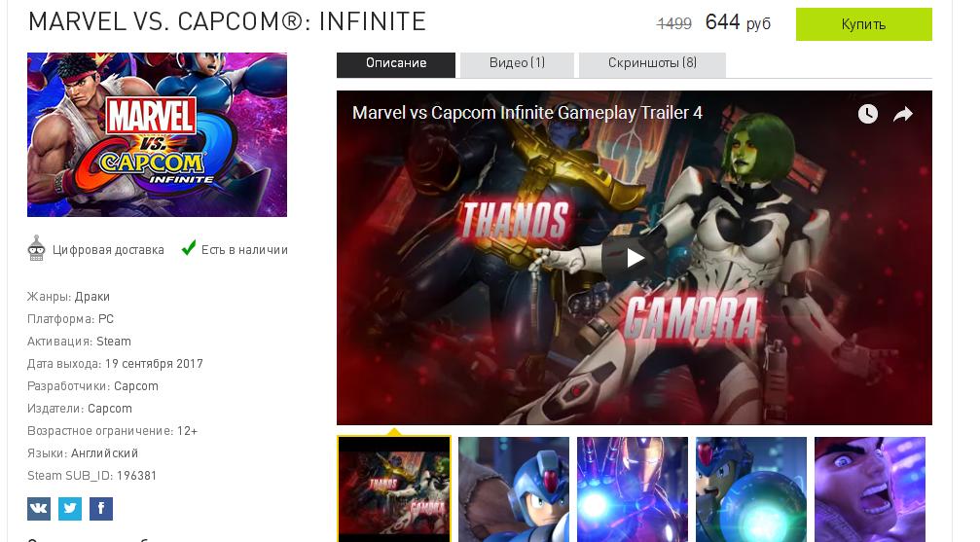This screenshot has height=542, width=980.
Task: Switch to the Видео (1) tab
Action: coord(517,64)
